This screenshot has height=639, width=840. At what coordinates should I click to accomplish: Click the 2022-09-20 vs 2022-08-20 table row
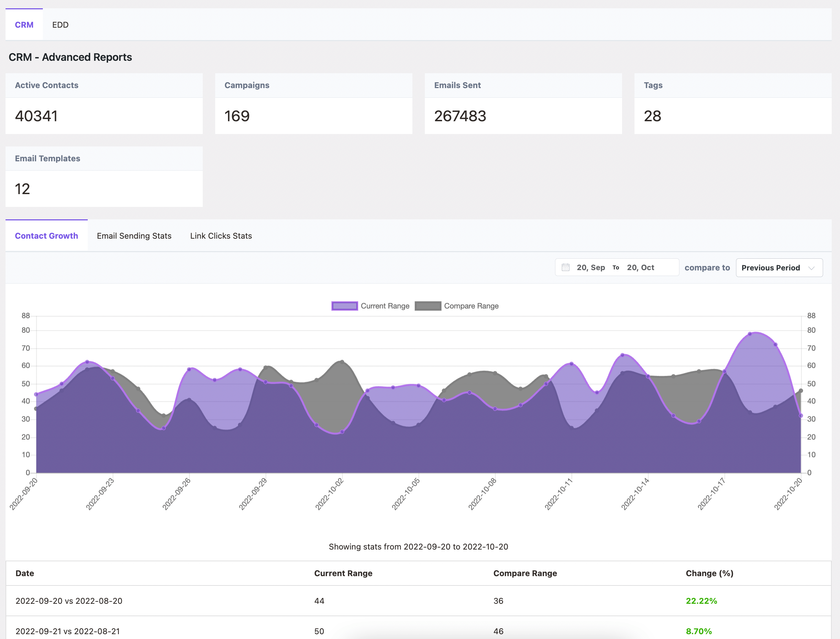point(418,601)
